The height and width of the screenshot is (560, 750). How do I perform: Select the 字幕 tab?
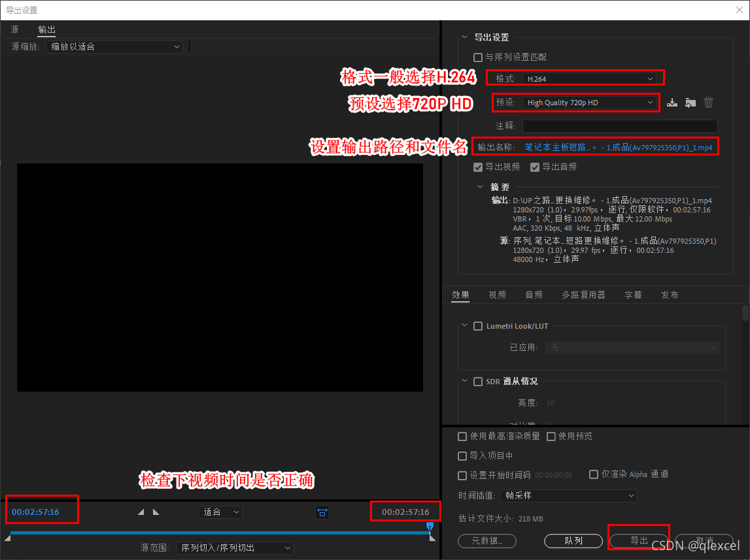[634, 295]
